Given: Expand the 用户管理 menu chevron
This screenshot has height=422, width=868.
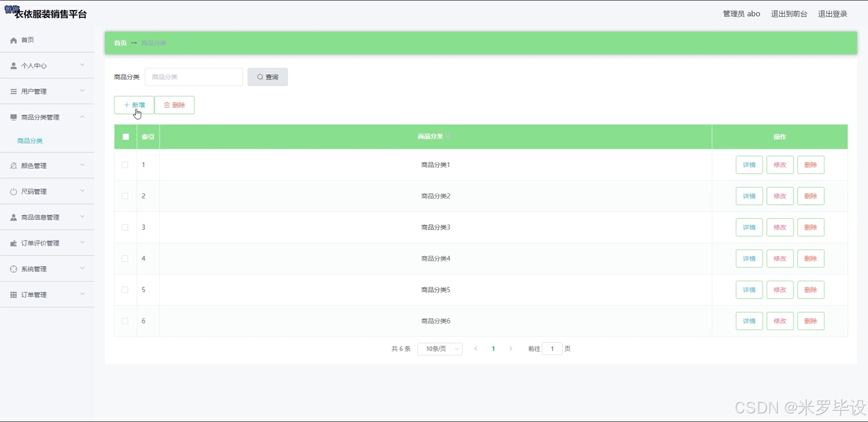Looking at the screenshot, I should pos(82,91).
